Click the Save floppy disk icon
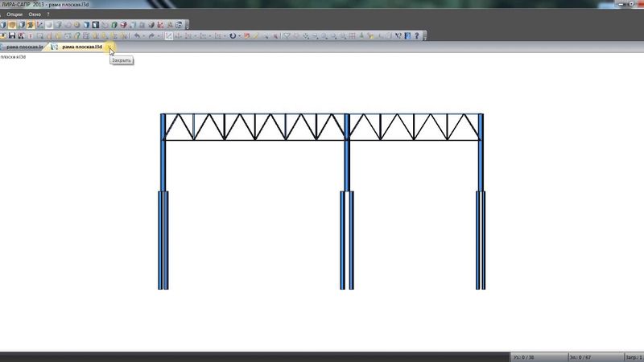 pyautogui.click(x=12, y=35)
